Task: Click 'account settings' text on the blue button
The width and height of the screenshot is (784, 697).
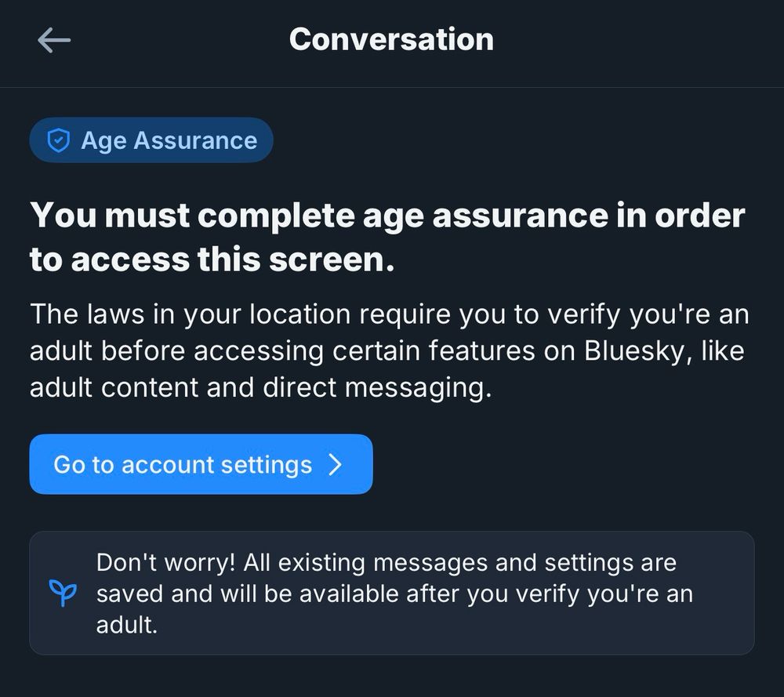Action: (216, 465)
